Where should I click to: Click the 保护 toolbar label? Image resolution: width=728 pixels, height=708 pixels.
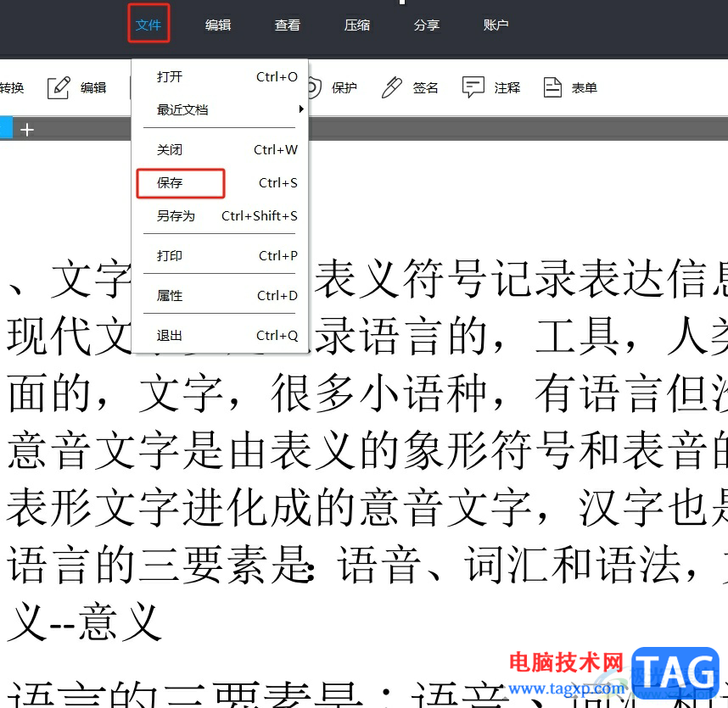coord(344,87)
